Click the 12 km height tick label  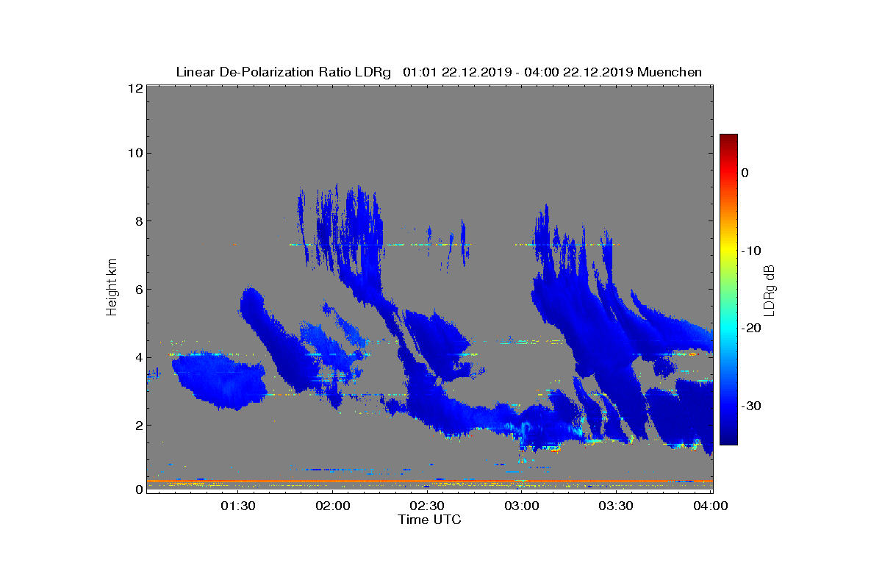(x=135, y=88)
